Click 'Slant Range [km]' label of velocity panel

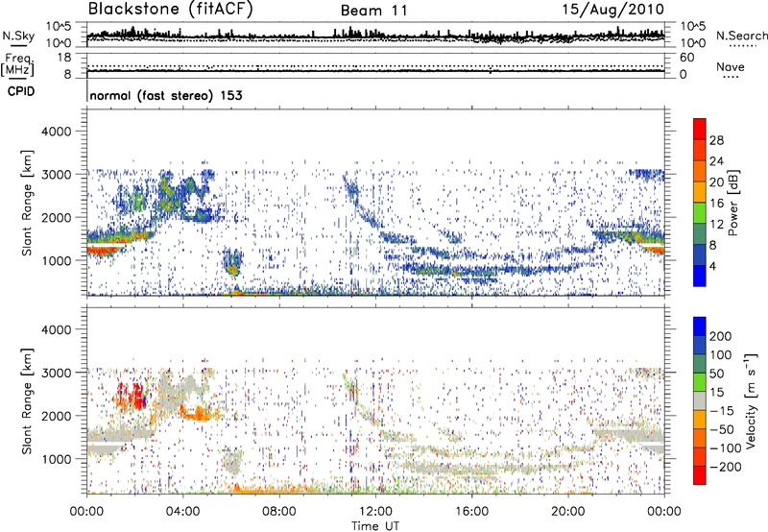coord(27,401)
